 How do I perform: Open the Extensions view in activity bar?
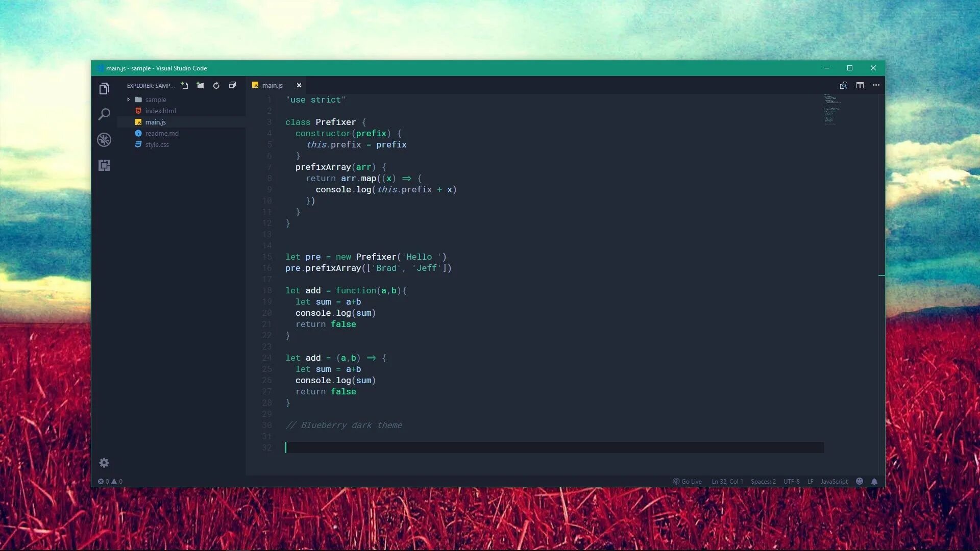(x=104, y=165)
